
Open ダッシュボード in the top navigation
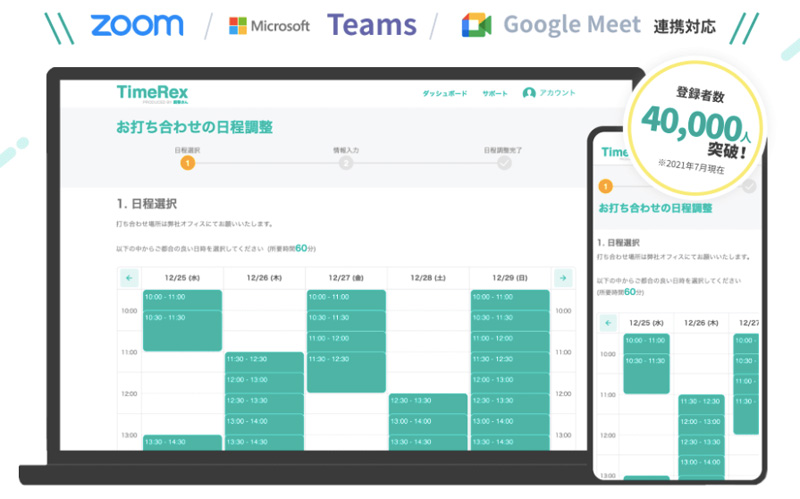click(444, 93)
